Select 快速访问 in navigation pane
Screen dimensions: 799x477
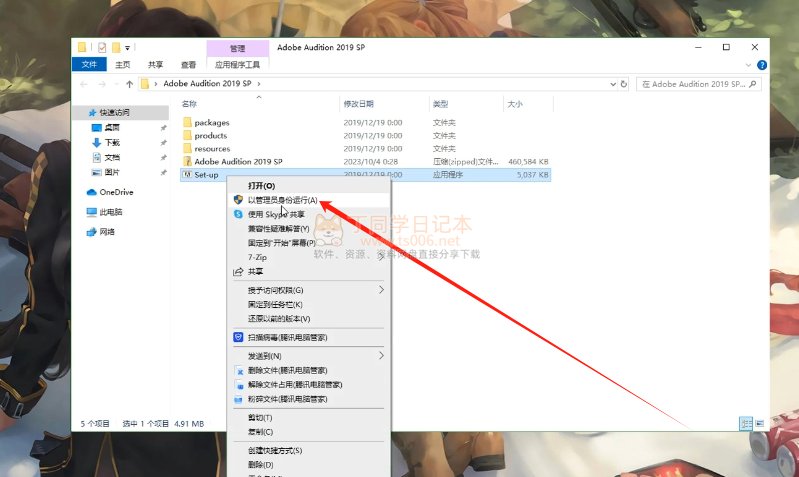(x=114, y=112)
